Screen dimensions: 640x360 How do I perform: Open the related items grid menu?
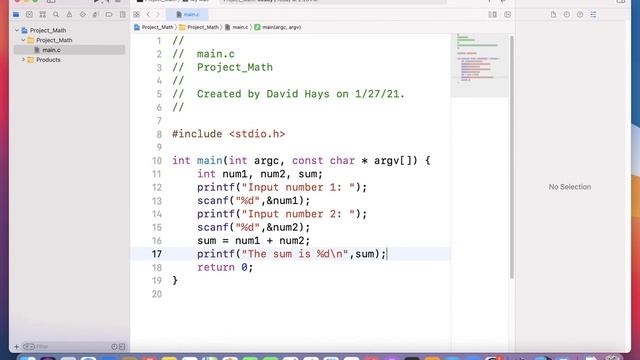tap(136, 14)
